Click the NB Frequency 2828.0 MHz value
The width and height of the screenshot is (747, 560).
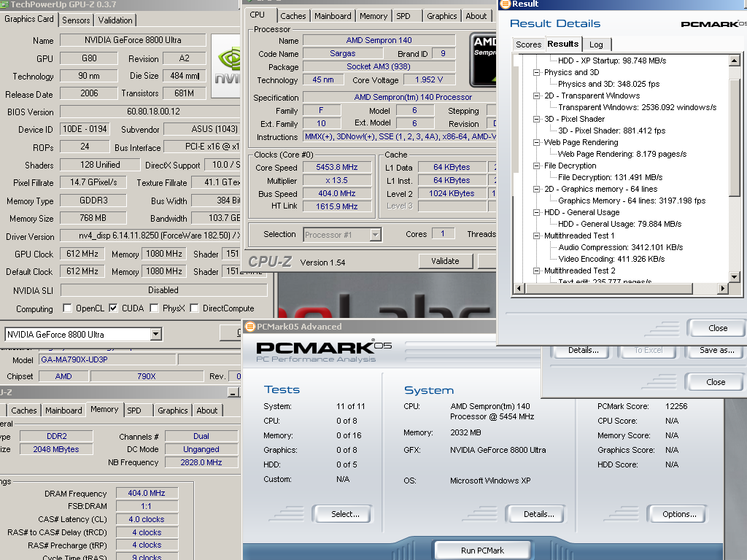[201, 462]
